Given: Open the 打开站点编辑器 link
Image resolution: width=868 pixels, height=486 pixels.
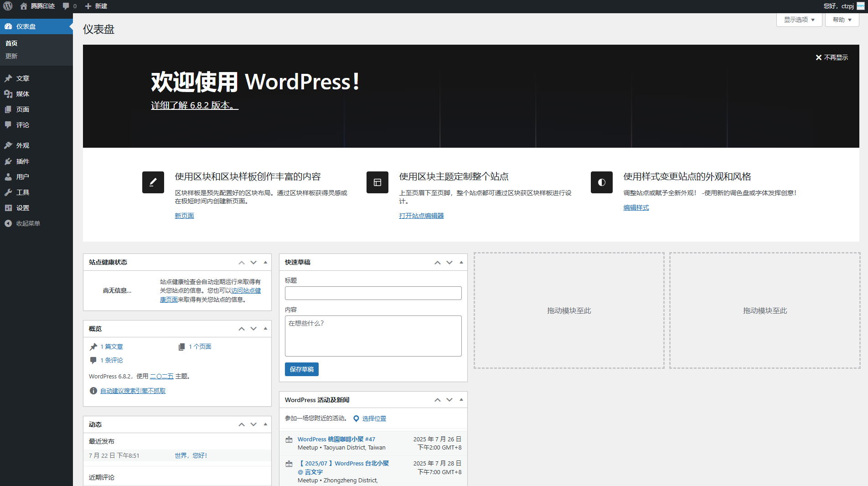Looking at the screenshot, I should coord(421,216).
